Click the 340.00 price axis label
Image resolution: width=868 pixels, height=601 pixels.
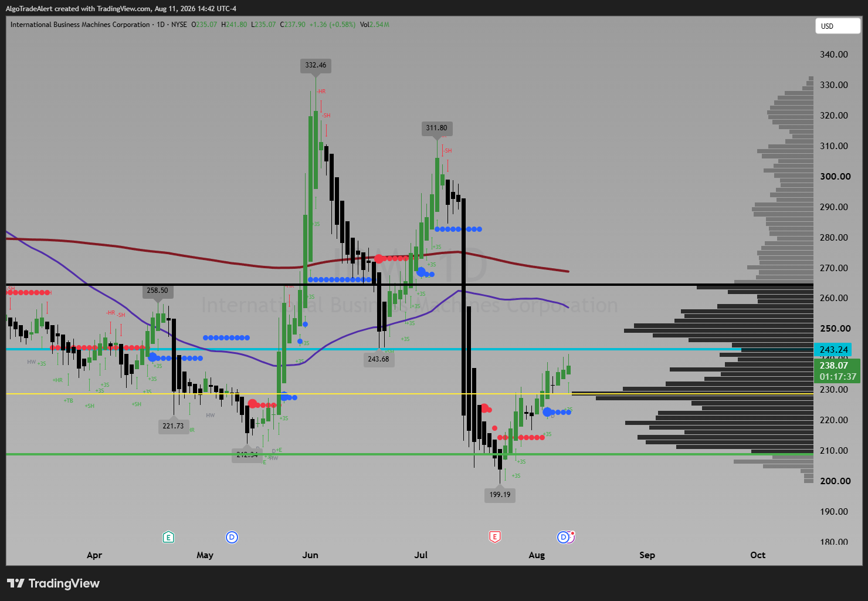click(834, 55)
